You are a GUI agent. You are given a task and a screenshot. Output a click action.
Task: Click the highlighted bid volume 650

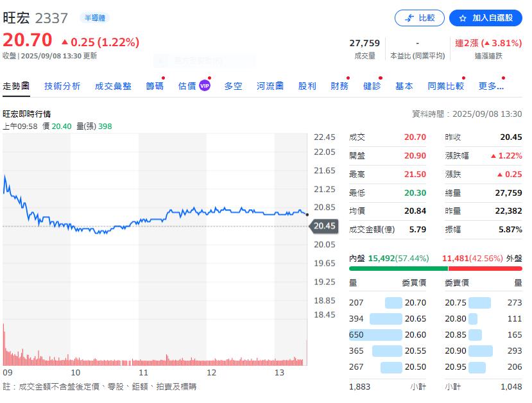coord(356,335)
